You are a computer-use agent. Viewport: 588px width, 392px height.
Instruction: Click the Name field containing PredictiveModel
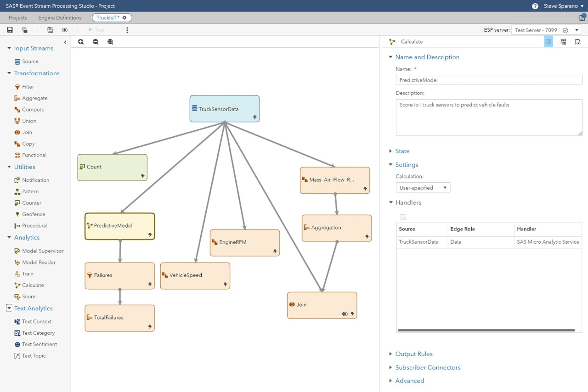point(489,80)
